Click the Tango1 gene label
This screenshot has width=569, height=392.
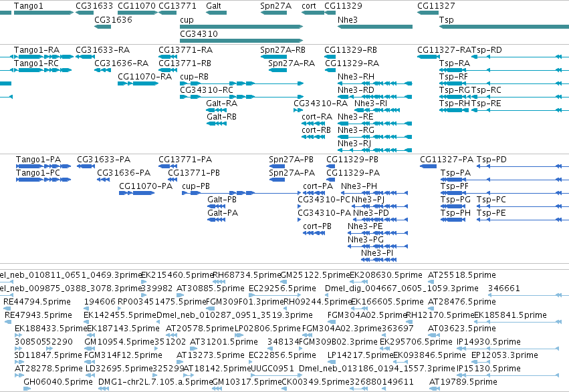click(x=28, y=6)
